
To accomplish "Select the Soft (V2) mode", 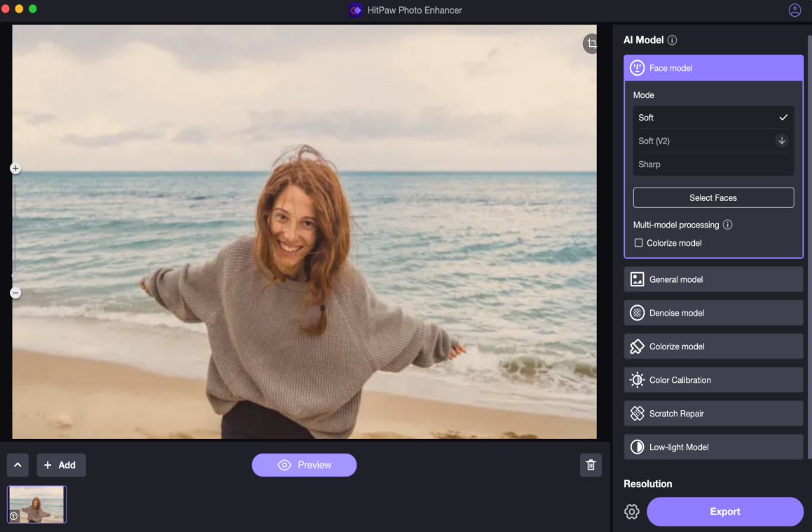I will click(713, 141).
